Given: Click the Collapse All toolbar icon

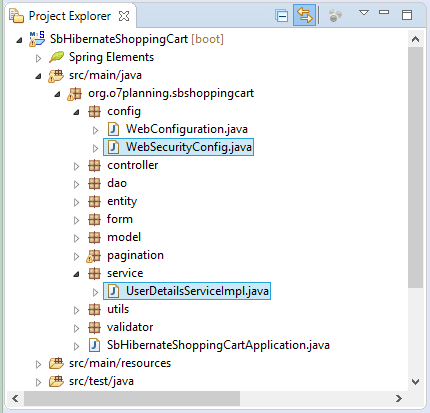Looking at the screenshot, I should [282, 16].
